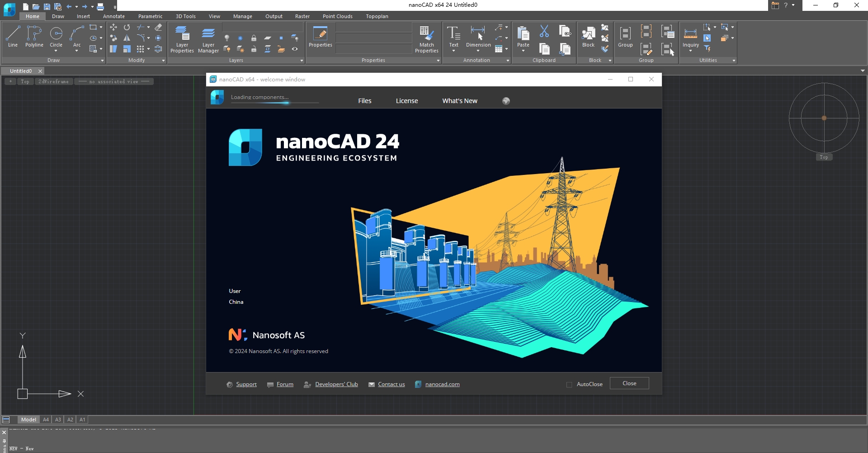The width and height of the screenshot is (868, 453).
Task: Toggle the layer visibility bulb in Layers panel
Action: coord(227,38)
